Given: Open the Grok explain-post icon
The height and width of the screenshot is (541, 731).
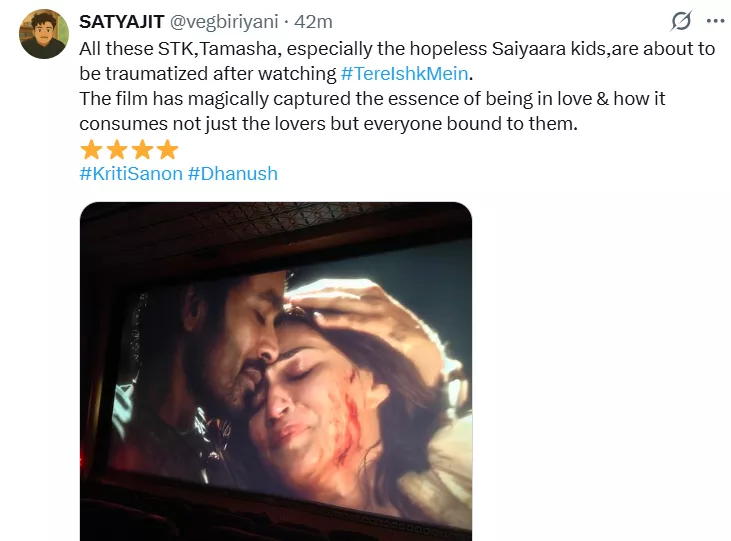Looking at the screenshot, I should pyautogui.click(x=682, y=21).
